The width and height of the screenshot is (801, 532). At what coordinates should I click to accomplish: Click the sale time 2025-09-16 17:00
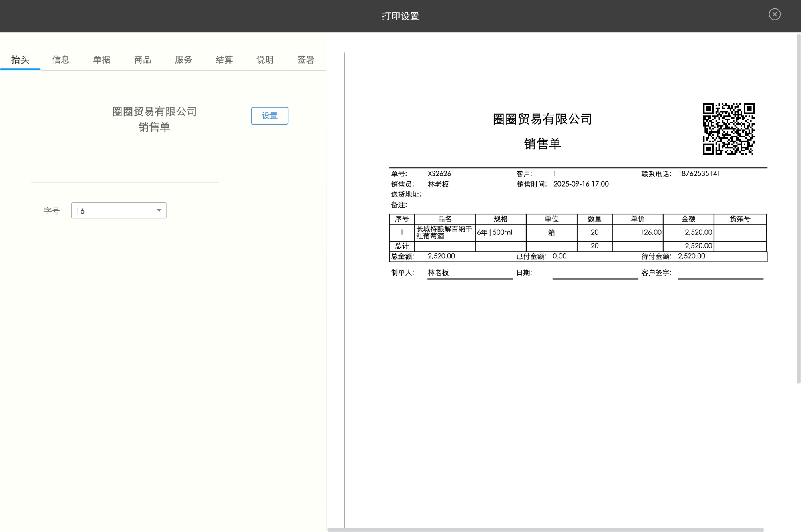click(581, 184)
